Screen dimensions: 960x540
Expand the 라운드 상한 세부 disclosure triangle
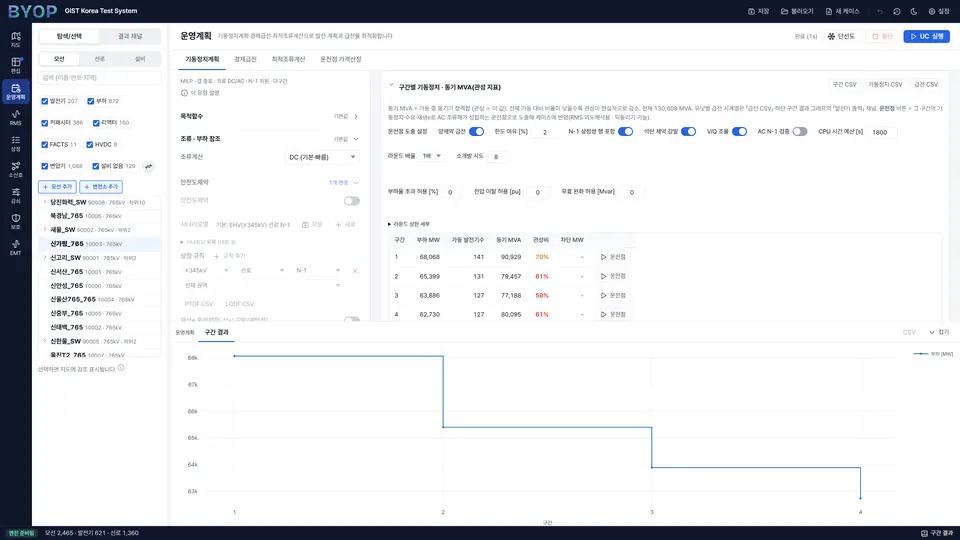coord(389,224)
